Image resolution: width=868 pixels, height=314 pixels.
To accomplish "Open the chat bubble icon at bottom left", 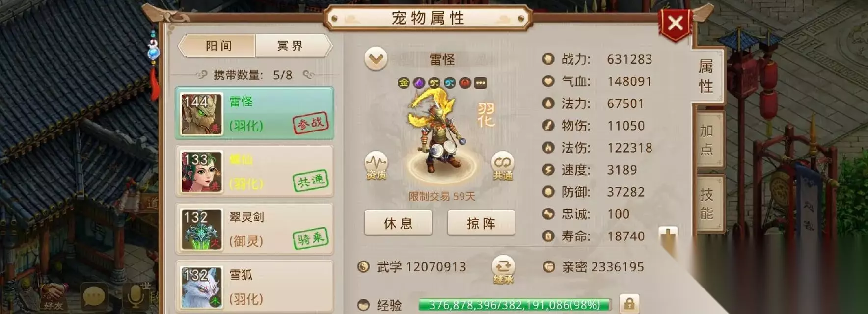I will (x=94, y=297).
